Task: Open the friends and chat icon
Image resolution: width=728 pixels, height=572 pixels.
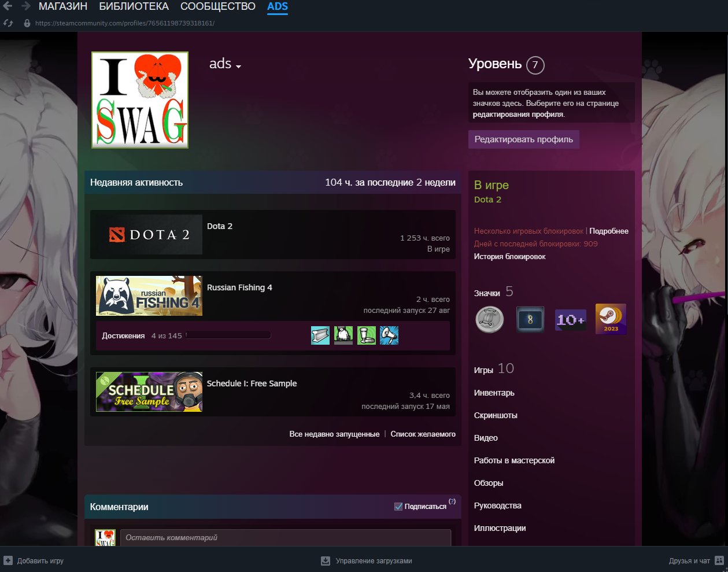Action: pyautogui.click(x=719, y=560)
